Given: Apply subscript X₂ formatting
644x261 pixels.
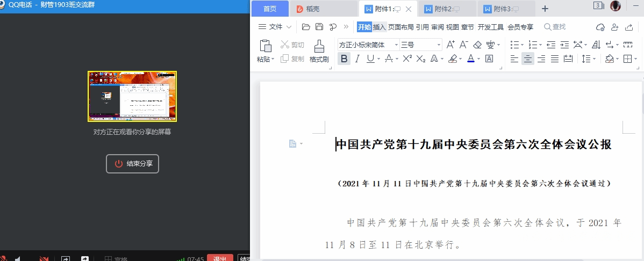Looking at the screenshot, I should tap(420, 59).
